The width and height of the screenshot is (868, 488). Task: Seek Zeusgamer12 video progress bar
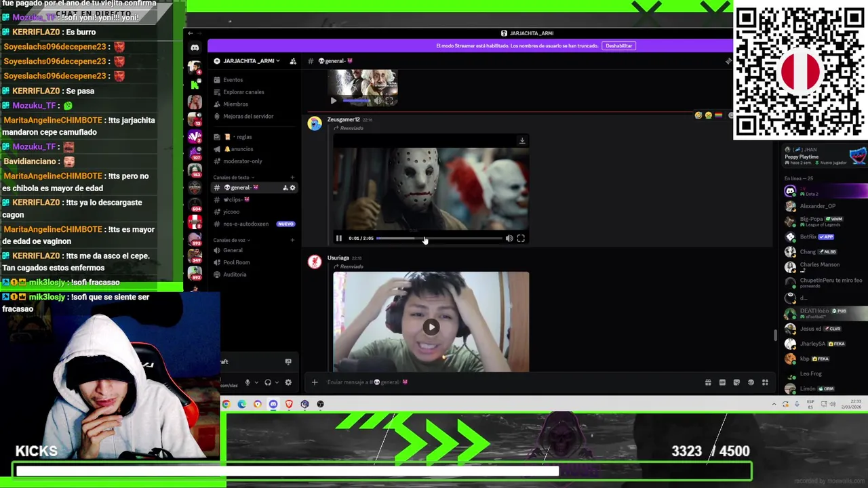[439, 239]
